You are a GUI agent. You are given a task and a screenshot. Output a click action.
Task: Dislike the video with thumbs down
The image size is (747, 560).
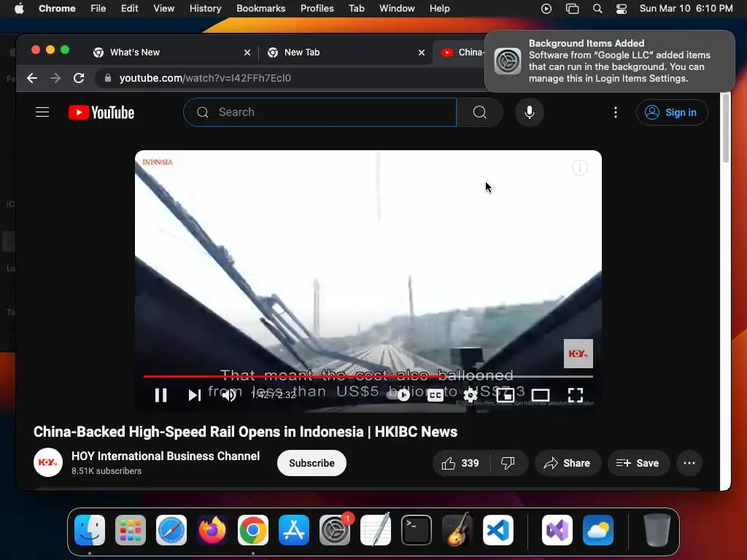click(508, 463)
